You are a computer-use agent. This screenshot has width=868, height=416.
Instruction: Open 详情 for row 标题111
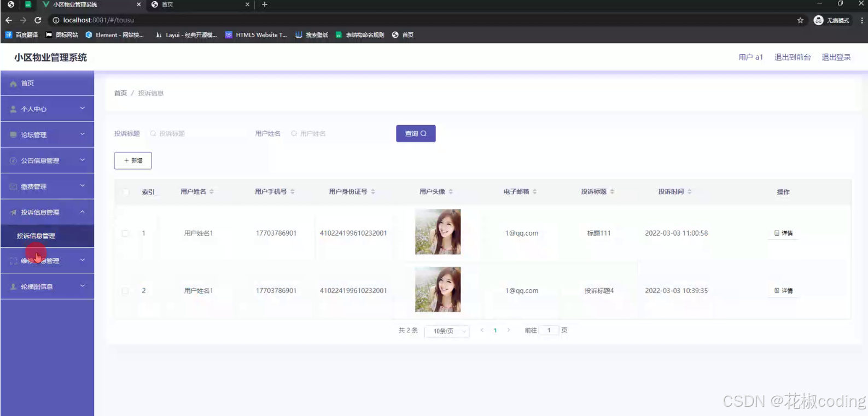[x=783, y=233]
